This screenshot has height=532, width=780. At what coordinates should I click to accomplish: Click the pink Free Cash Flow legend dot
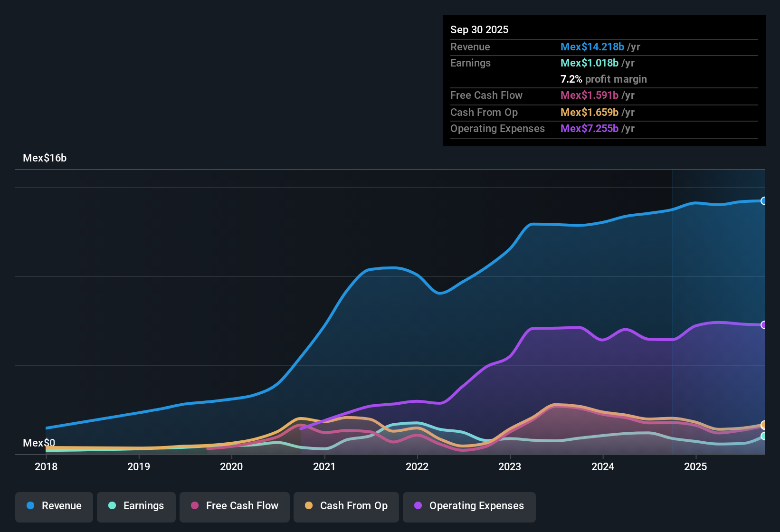tap(194, 506)
